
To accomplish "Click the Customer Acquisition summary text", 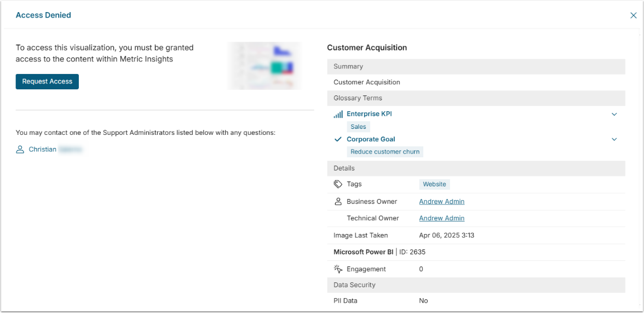I will pyautogui.click(x=367, y=82).
